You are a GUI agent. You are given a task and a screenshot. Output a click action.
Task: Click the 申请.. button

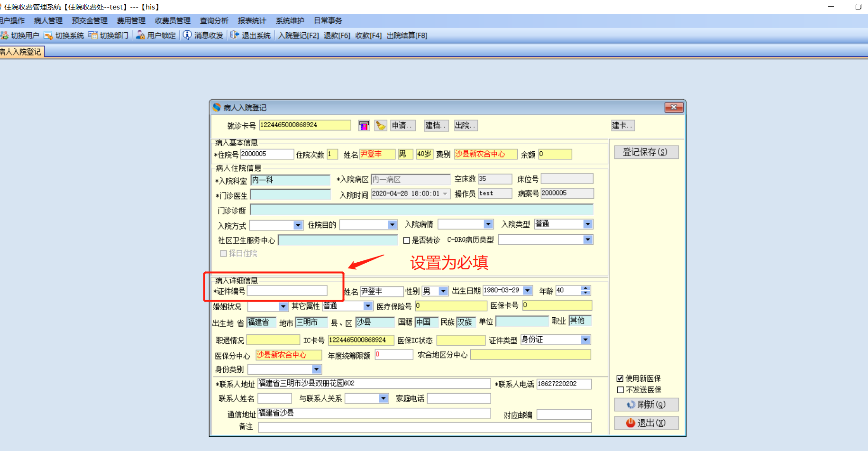(402, 125)
